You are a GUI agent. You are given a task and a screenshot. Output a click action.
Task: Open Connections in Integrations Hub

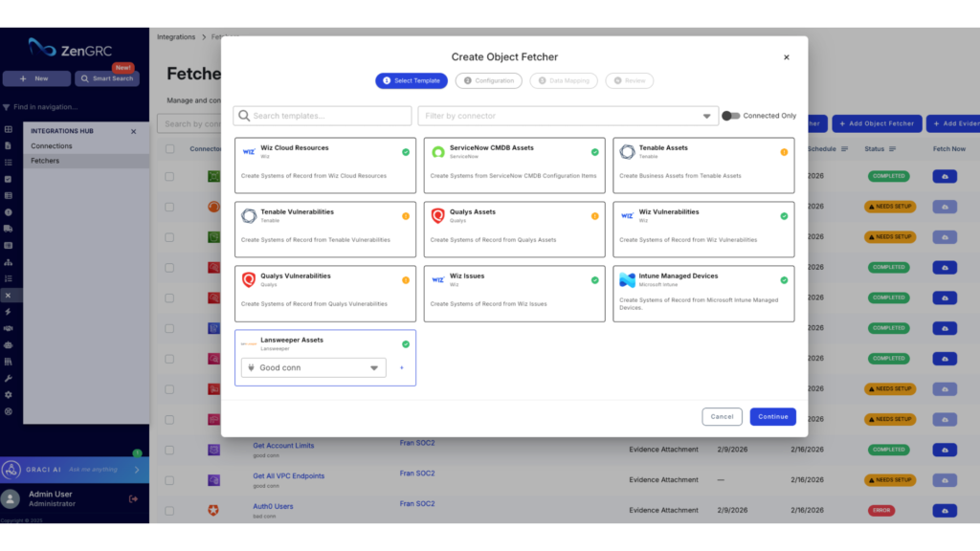click(52, 146)
